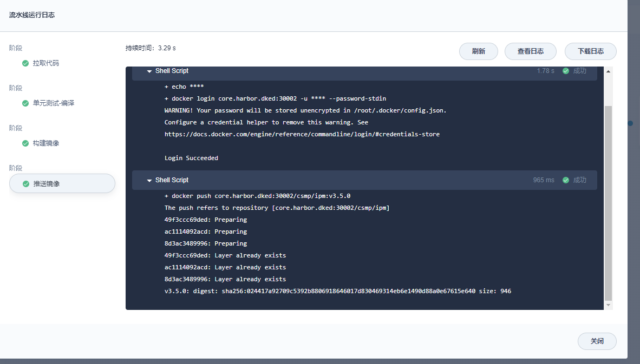Click the log panel scroll up arrow

[x=608, y=71]
